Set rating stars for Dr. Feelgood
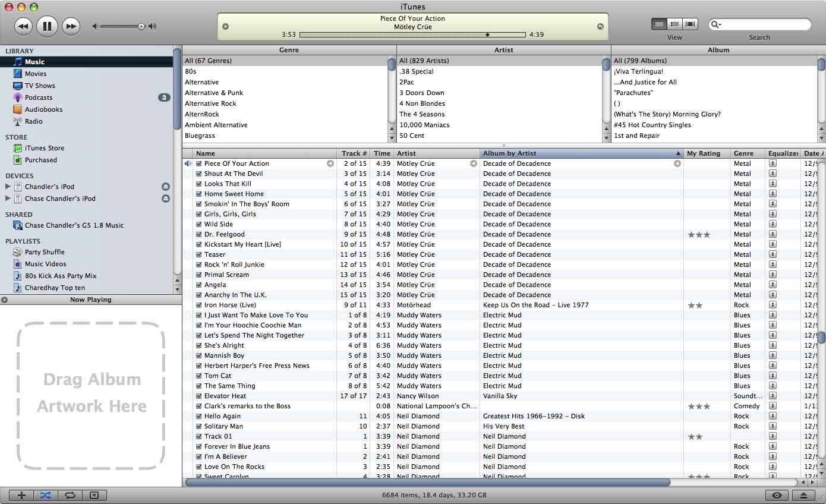826x504 pixels. click(x=699, y=234)
